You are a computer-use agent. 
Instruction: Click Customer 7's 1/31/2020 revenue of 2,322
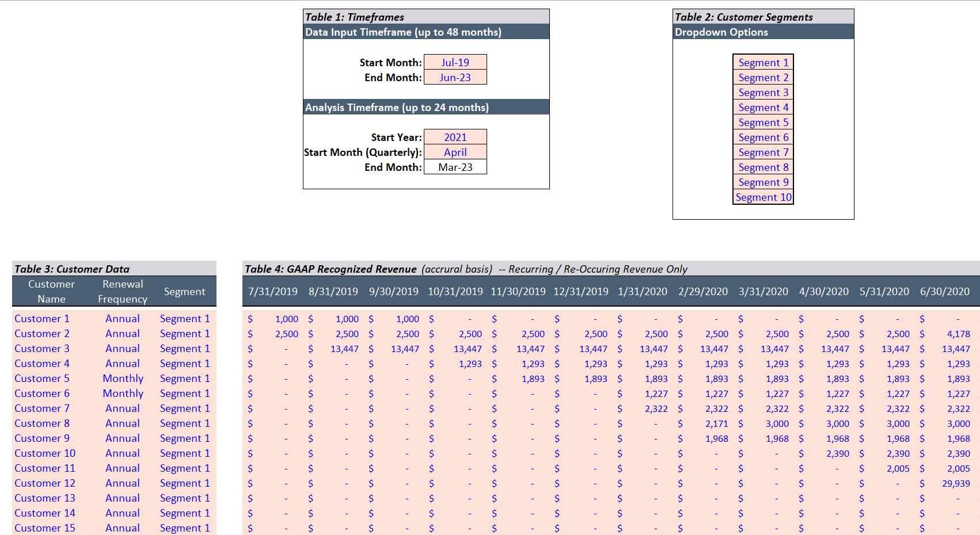coord(656,408)
